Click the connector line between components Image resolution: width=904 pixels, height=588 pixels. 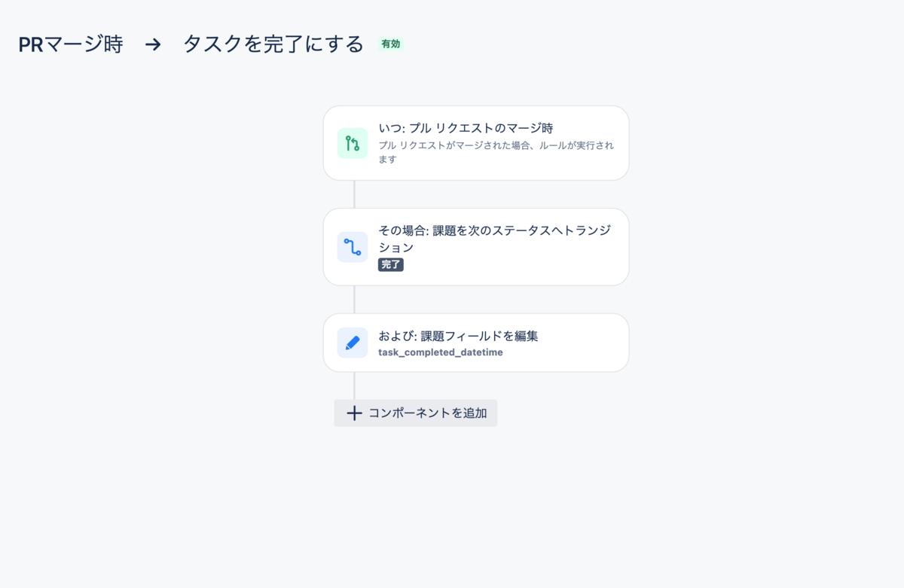tap(354, 194)
